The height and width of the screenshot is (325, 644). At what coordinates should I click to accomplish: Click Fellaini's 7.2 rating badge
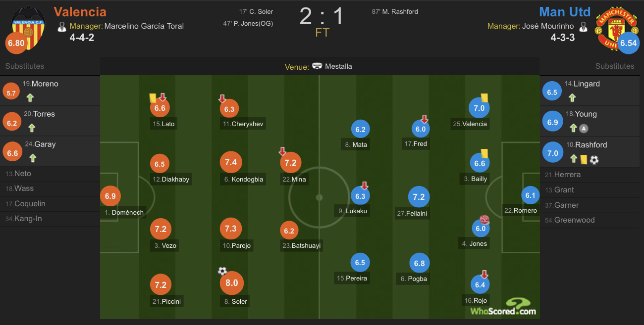(419, 197)
